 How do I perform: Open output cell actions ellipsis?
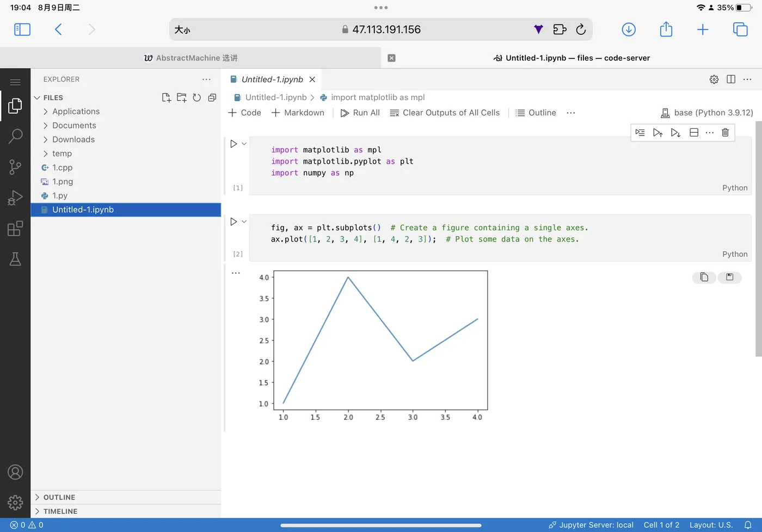coord(236,273)
